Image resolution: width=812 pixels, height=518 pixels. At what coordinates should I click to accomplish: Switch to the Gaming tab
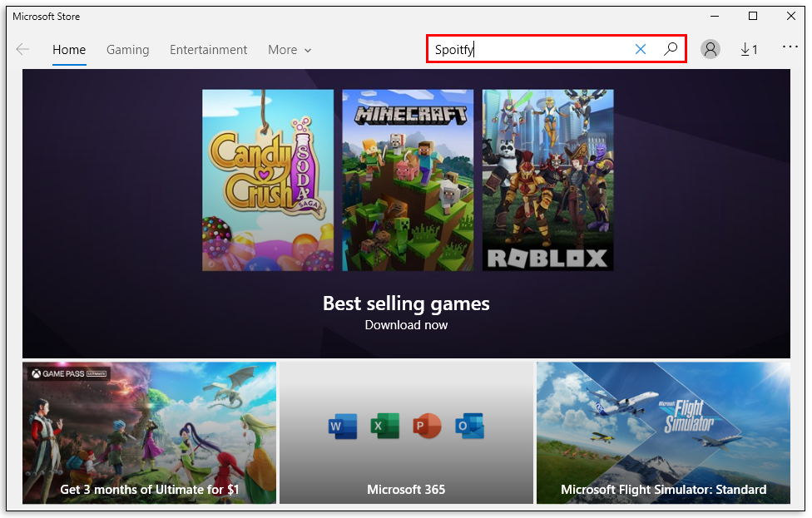pos(128,50)
